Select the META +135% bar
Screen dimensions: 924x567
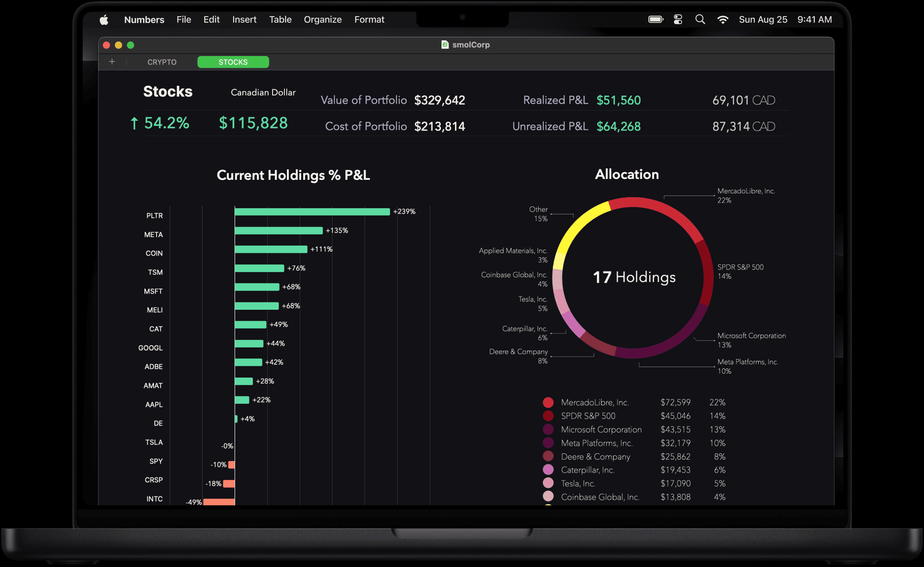click(279, 231)
